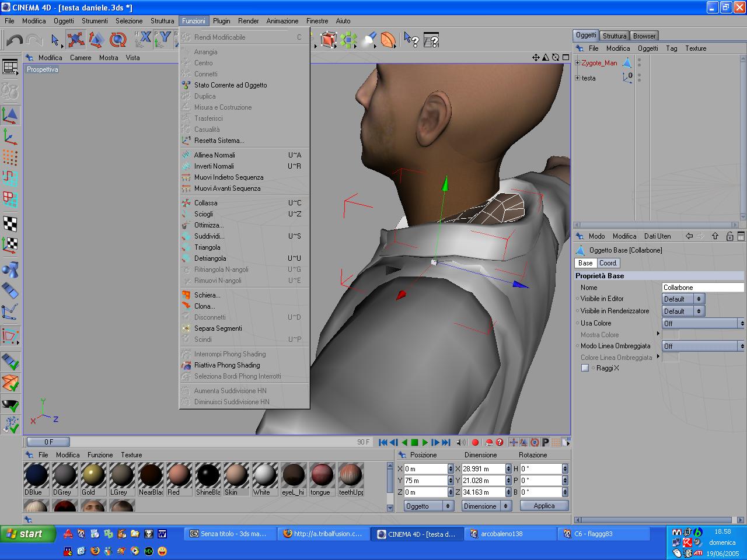Toggle scale recording in timeline toolbar
Screen dimensions: 747x560
tap(524, 442)
